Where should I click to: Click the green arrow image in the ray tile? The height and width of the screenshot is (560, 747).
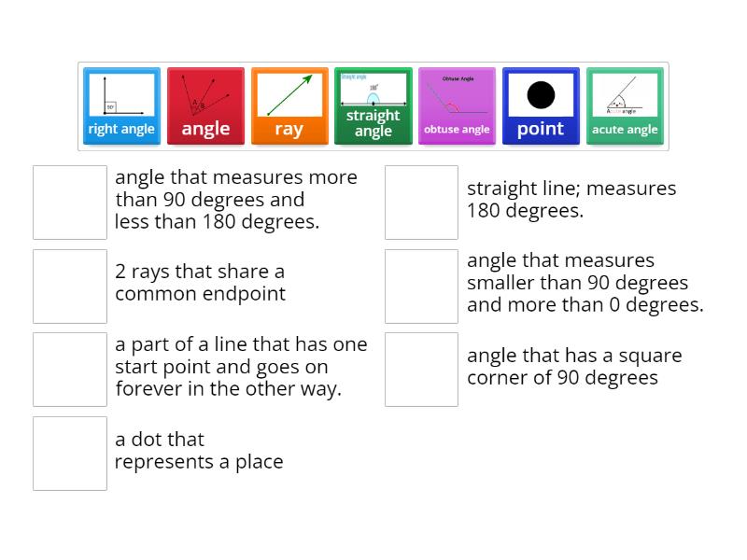[x=289, y=95]
